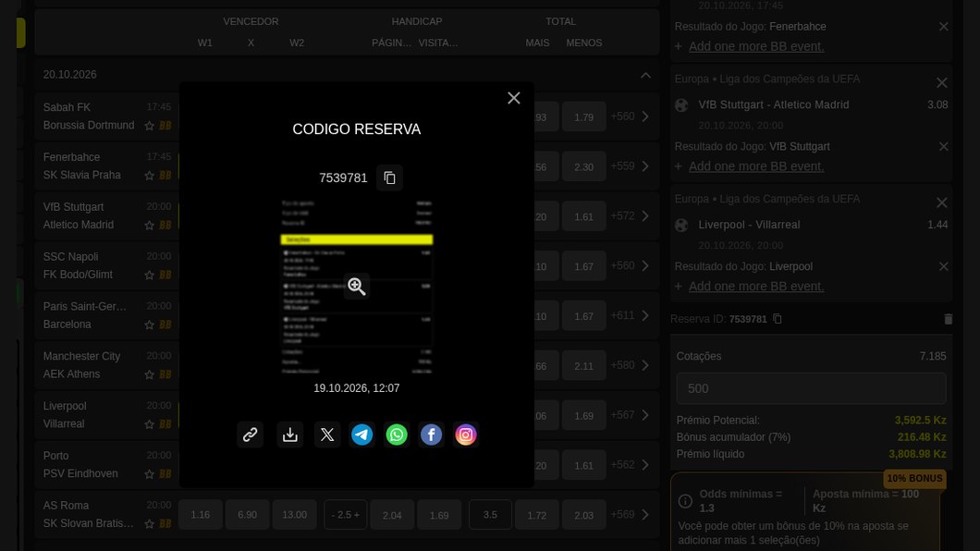This screenshot has width=980, height=551.
Task: Download the bet slip image
Action: point(290,435)
